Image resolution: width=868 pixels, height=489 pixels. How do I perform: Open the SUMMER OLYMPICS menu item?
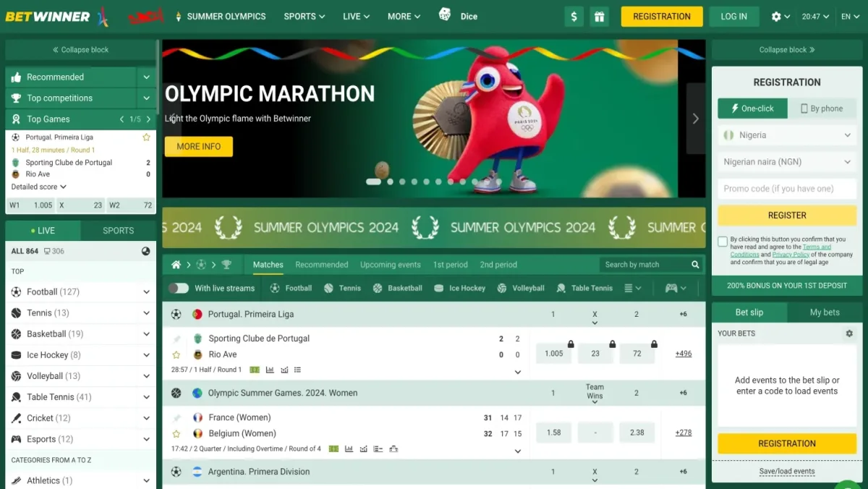click(x=221, y=17)
